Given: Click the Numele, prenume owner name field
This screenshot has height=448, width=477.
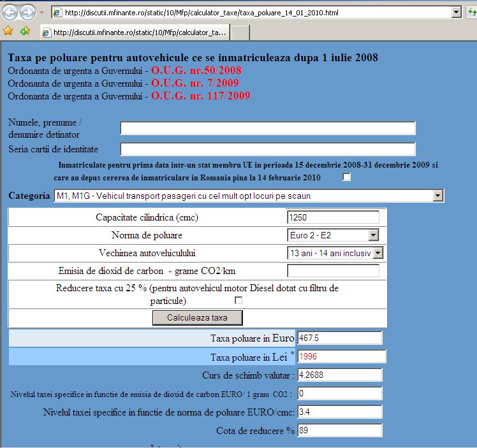Looking at the screenshot, I should coord(268,129).
